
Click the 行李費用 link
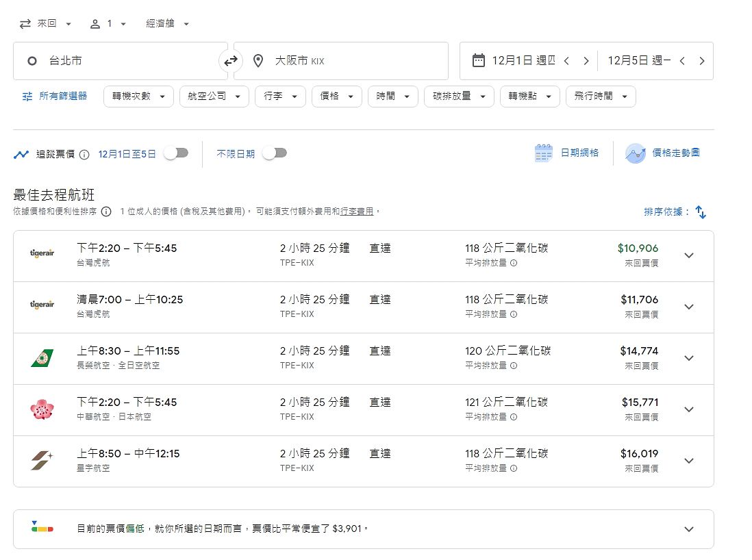(x=358, y=212)
